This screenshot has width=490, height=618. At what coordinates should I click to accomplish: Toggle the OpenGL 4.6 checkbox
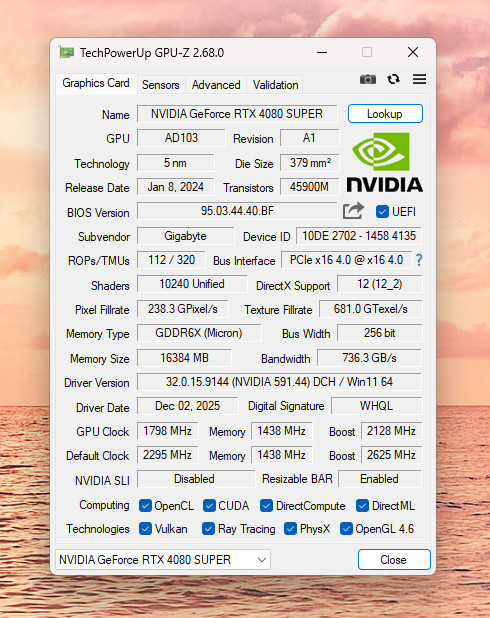(x=346, y=529)
